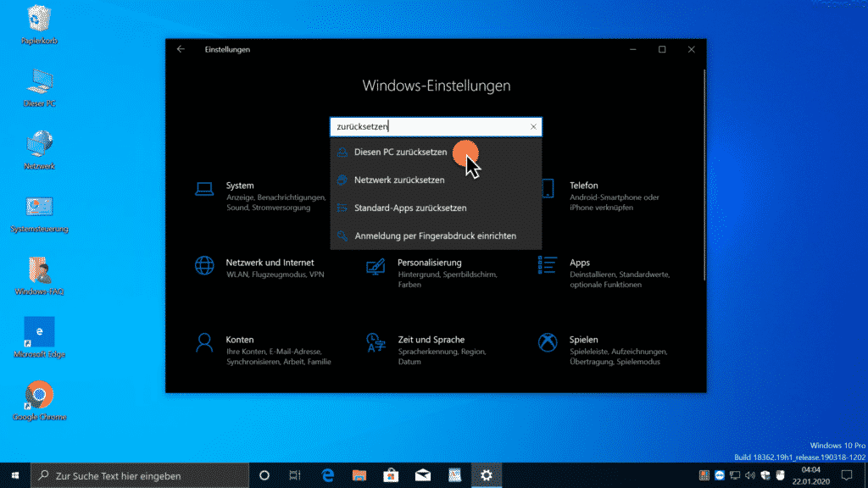Pick the "Standard-Apps zurücksetzen" suggestion
The width and height of the screenshot is (868, 488).
436,208
